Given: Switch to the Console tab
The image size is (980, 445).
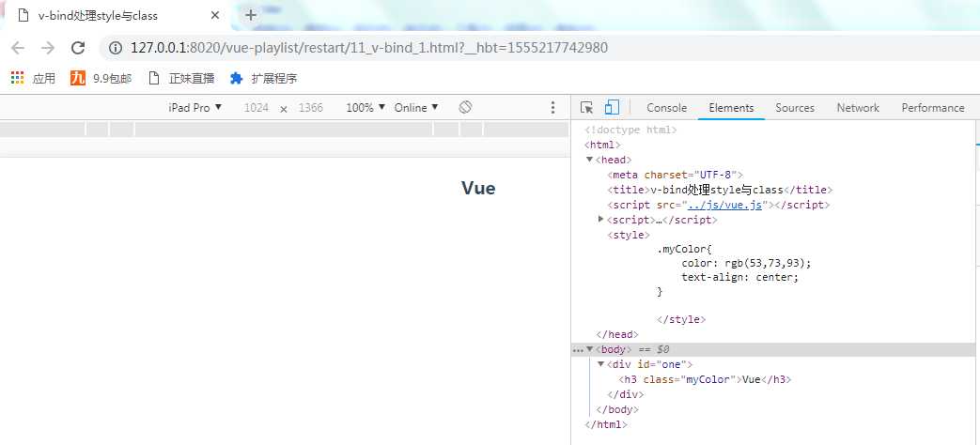Looking at the screenshot, I should click(x=667, y=107).
